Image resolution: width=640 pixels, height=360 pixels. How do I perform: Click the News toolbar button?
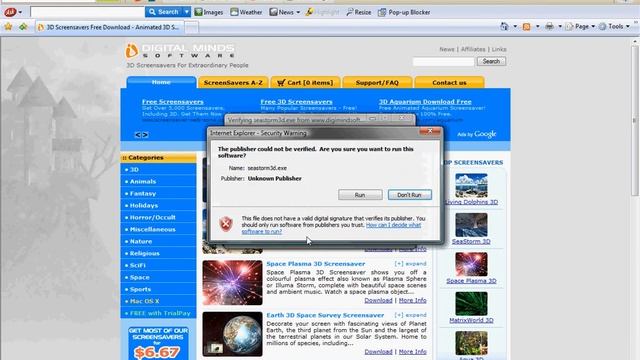[282, 12]
